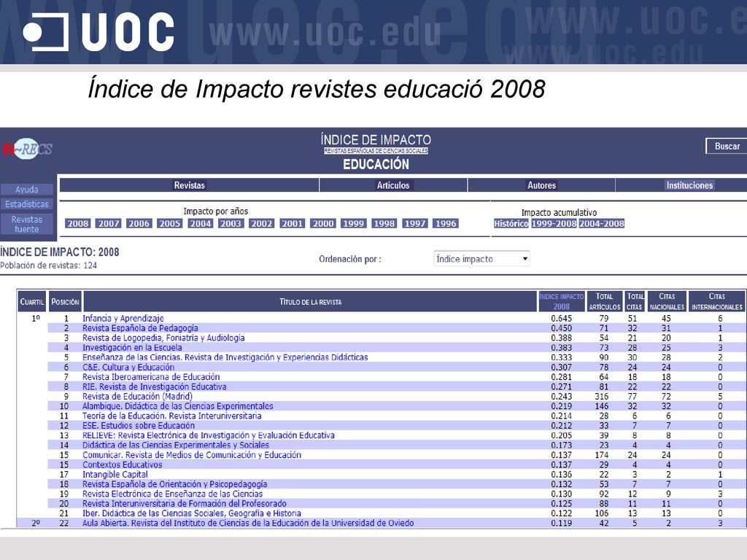Select year 2008 impact
The image size is (747, 560).
[x=77, y=223]
